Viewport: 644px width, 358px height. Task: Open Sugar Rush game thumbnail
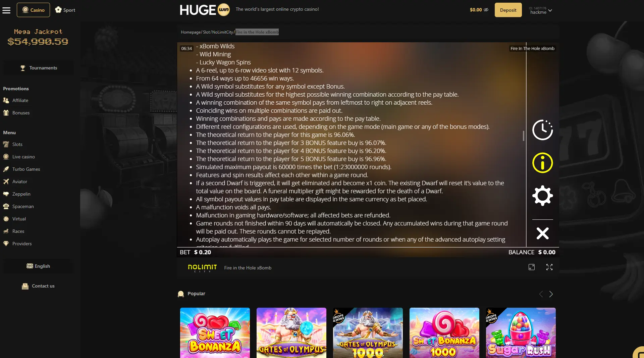point(521,333)
